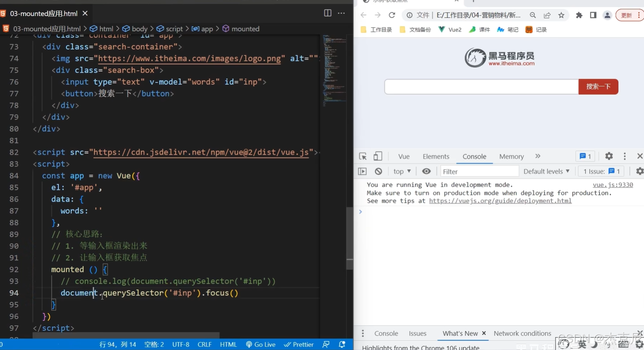Image resolution: width=644 pixels, height=350 pixels.
Task: Click the mounted breadcrumb item
Action: [x=241, y=29]
